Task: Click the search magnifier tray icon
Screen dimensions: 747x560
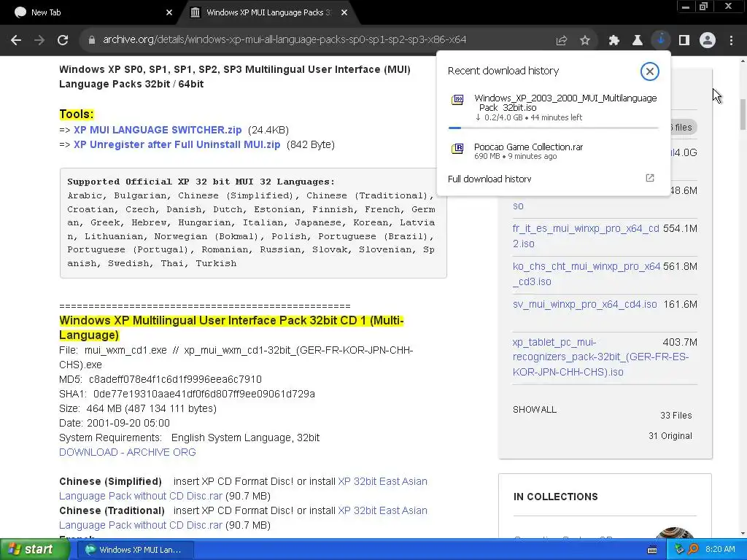Action: click(x=694, y=550)
